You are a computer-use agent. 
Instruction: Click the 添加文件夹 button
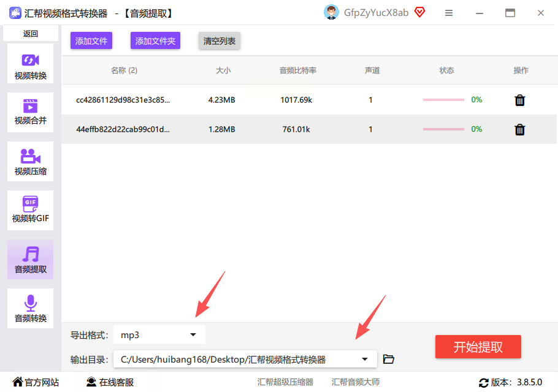pos(155,41)
